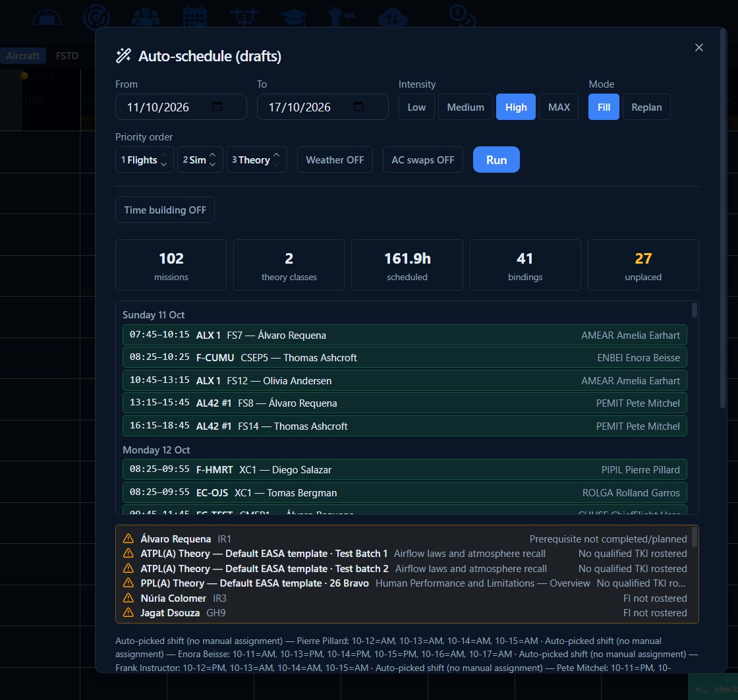
Task: Open the radar icon in top navigation
Action: click(96, 17)
